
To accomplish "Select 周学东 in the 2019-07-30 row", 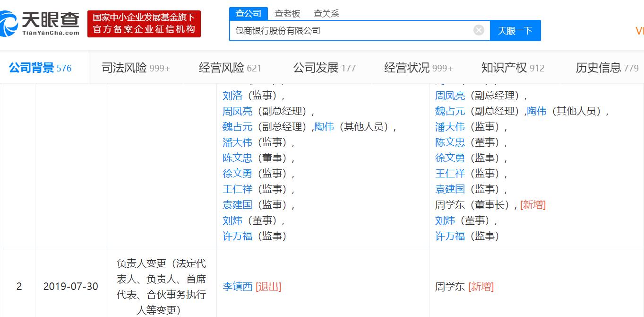I will pyautogui.click(x=450, y=286).
